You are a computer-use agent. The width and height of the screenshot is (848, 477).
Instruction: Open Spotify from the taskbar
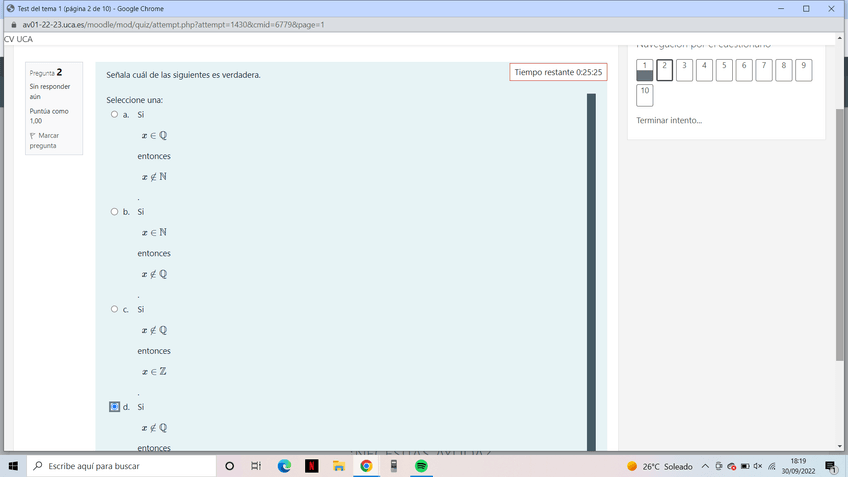421,466
